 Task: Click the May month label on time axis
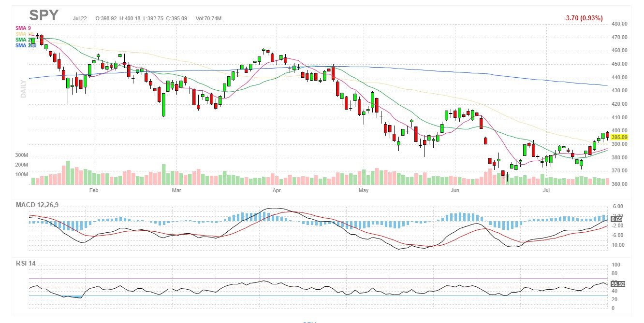point(364,191)
